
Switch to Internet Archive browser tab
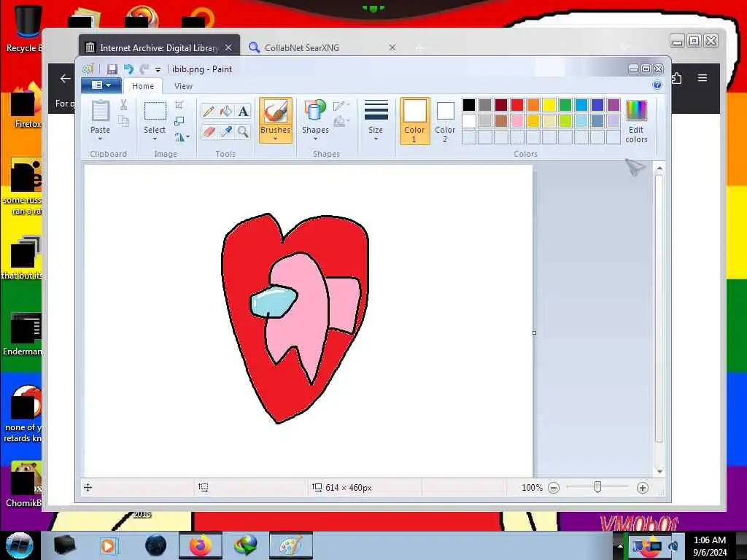click(x=158, y=47)
